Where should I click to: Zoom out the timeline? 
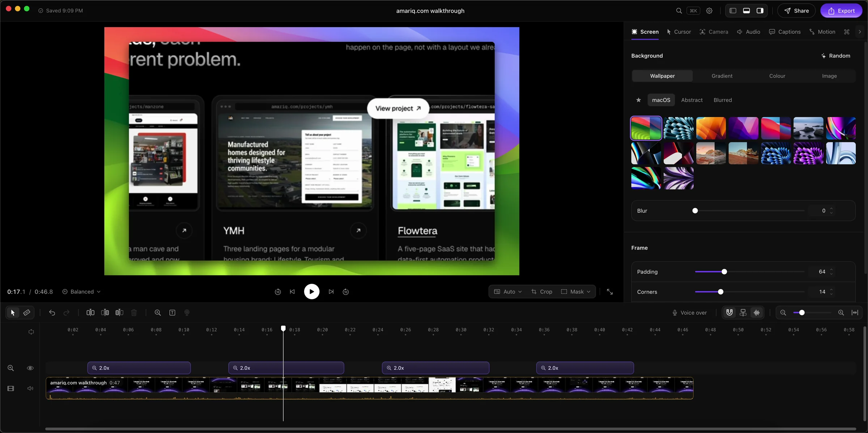click(x=783, y=313)
